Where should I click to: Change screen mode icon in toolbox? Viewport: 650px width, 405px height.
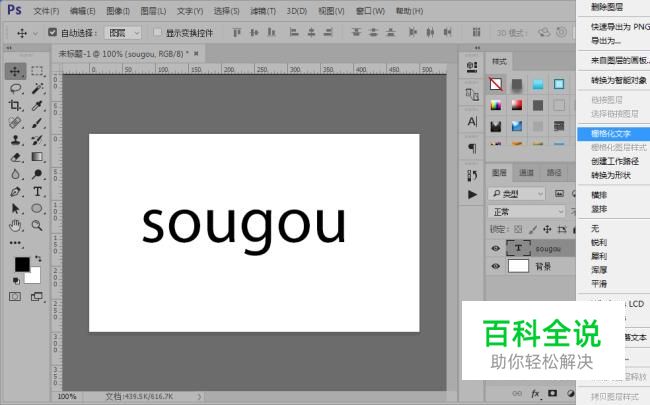point(36,296)
